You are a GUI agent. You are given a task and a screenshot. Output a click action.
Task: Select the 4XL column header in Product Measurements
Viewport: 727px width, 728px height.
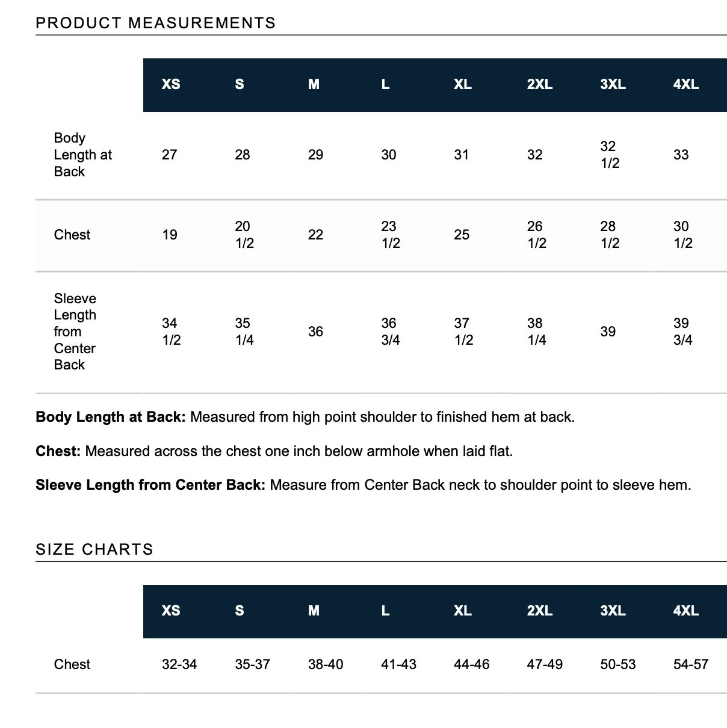pyautogui.click(x=685, y=85)
